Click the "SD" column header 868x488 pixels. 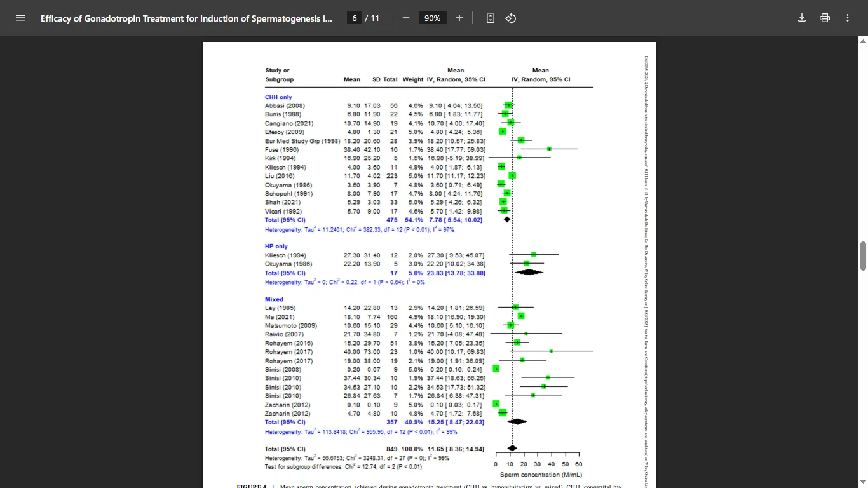pyautogui.click(x=376, y=79)
